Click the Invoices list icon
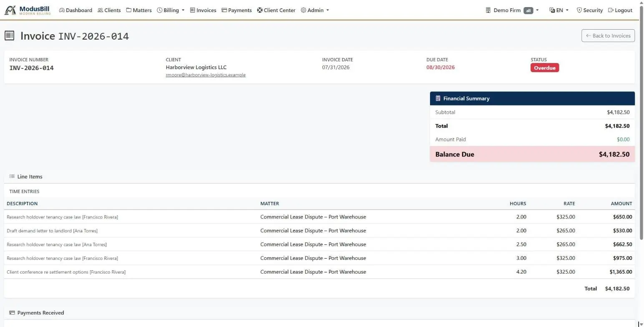The width and height of the screenshot is (644, 327). [192, 10]
